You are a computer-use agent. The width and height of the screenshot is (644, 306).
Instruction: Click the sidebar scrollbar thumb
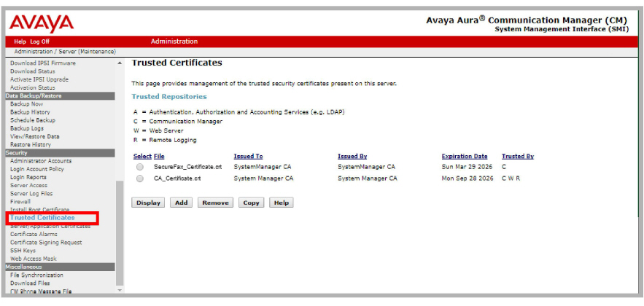(120, 233)
